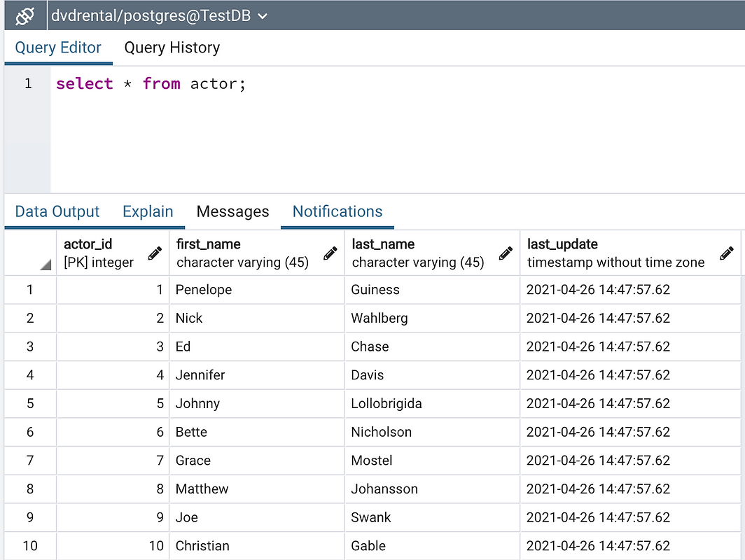Open the Notifications tab
Screen dimensions: 745x560
point(337,211)
